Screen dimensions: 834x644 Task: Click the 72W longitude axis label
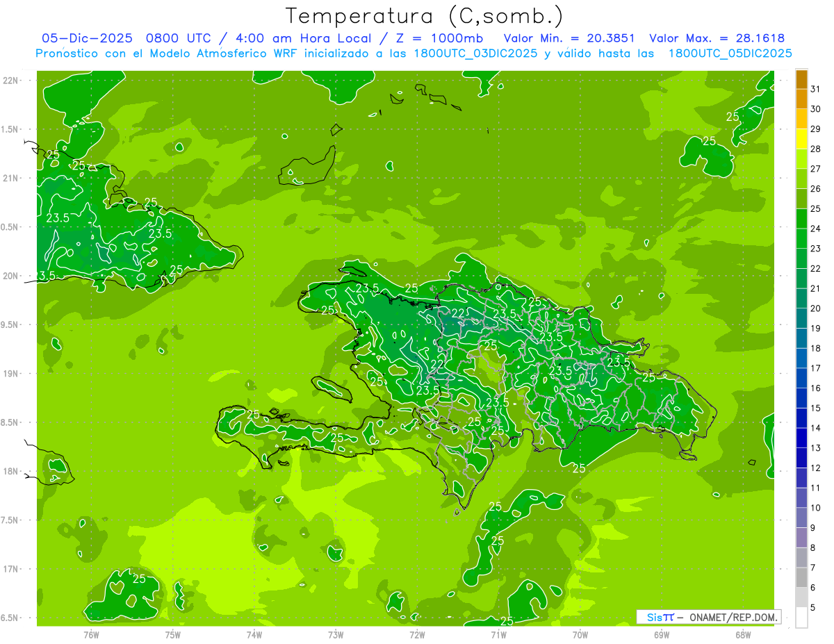[417, 634]
